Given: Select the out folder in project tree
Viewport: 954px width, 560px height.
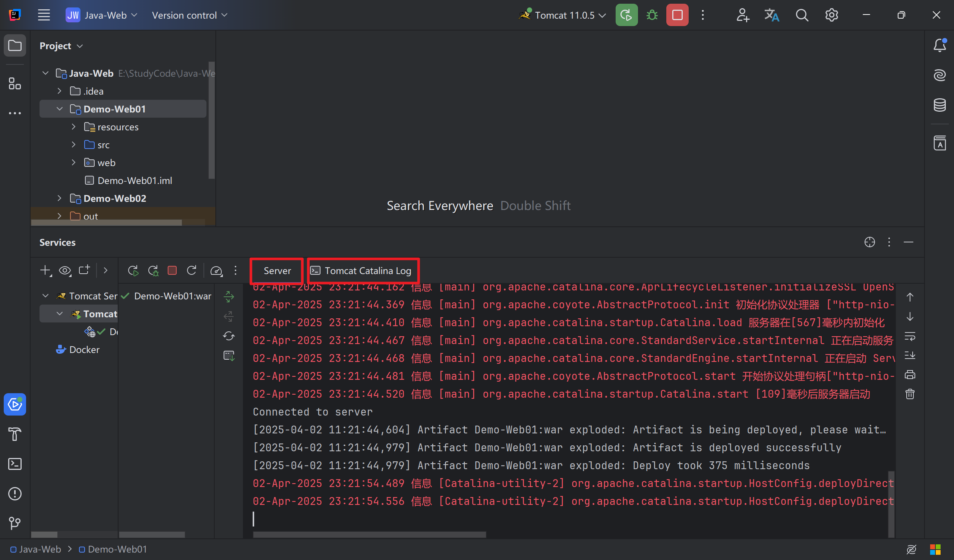Looking at the screenshot, I should (x=84, y=216).
